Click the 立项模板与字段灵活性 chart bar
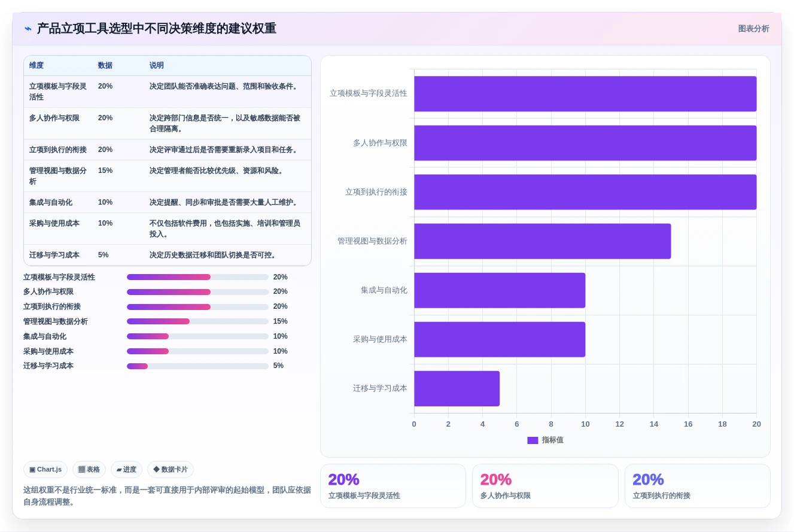This screenshot has height=532, width=794. pyautogui.click(x=585, y=94)
